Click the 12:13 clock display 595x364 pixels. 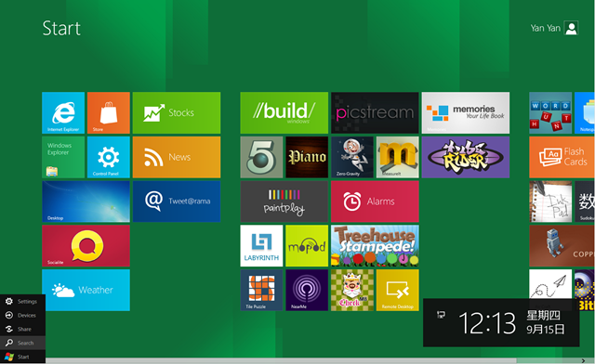(x=487, y=323)
